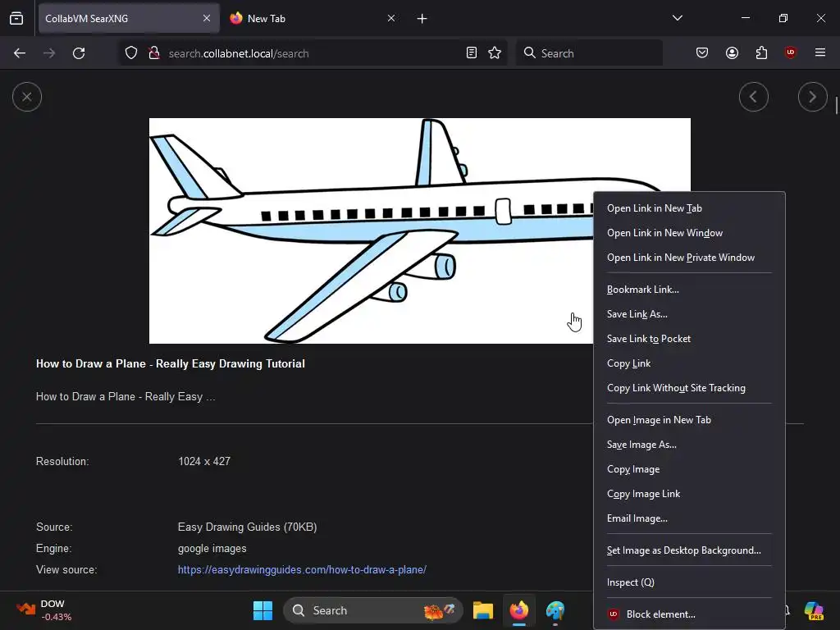Click the browser Back arrow

[x=20, y=53]
